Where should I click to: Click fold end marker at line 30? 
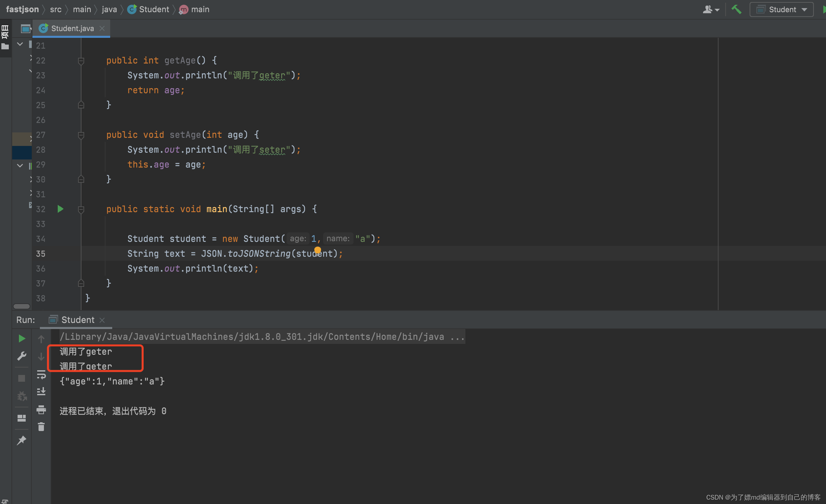(81, 179)
